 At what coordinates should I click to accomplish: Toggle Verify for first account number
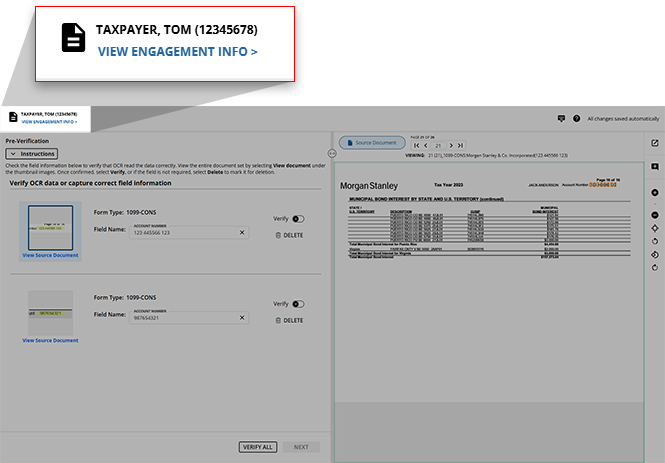(x=298, y=218)
